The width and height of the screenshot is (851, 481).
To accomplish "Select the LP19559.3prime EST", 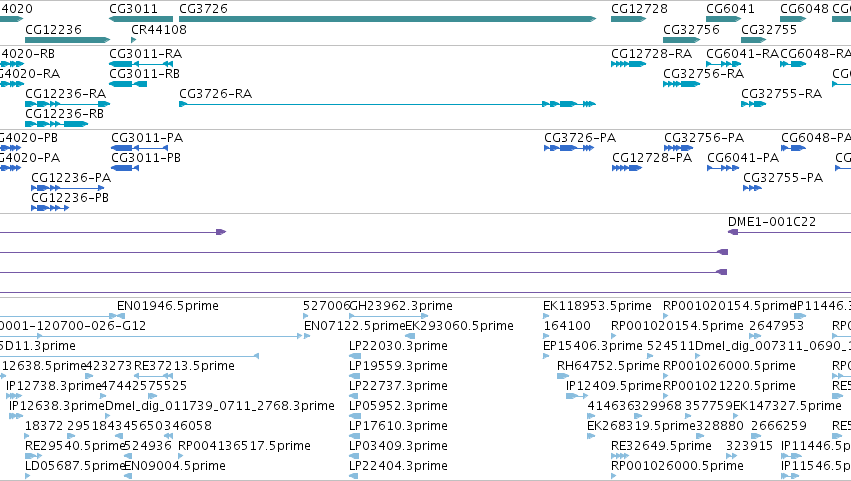I will pyautogui.click(x=398, y=366).
